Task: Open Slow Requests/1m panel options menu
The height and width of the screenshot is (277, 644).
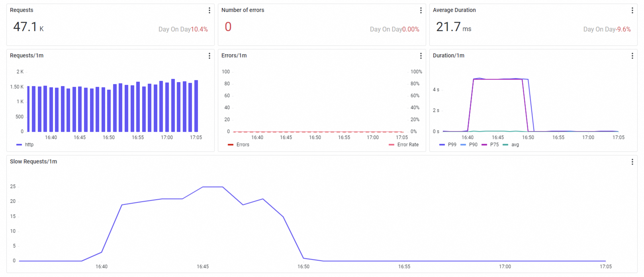Action: pyautogui.click(x=632, y=162)
